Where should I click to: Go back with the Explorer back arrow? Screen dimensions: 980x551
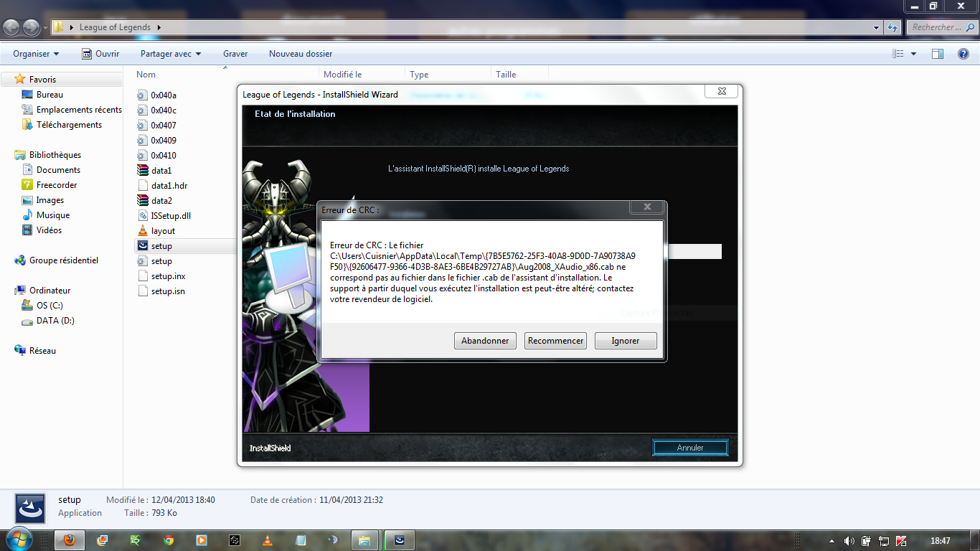click(x=11, y=27)
